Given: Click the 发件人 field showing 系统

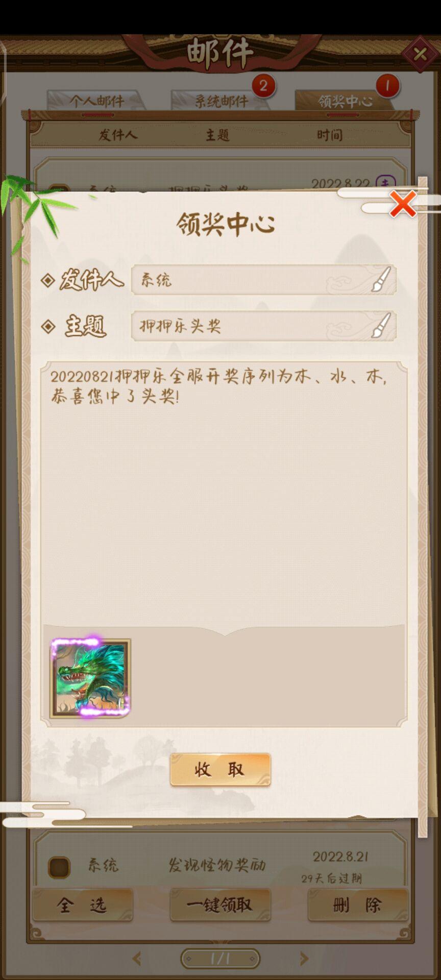Looking at the screenshot, I should click(x=264, y=280).
